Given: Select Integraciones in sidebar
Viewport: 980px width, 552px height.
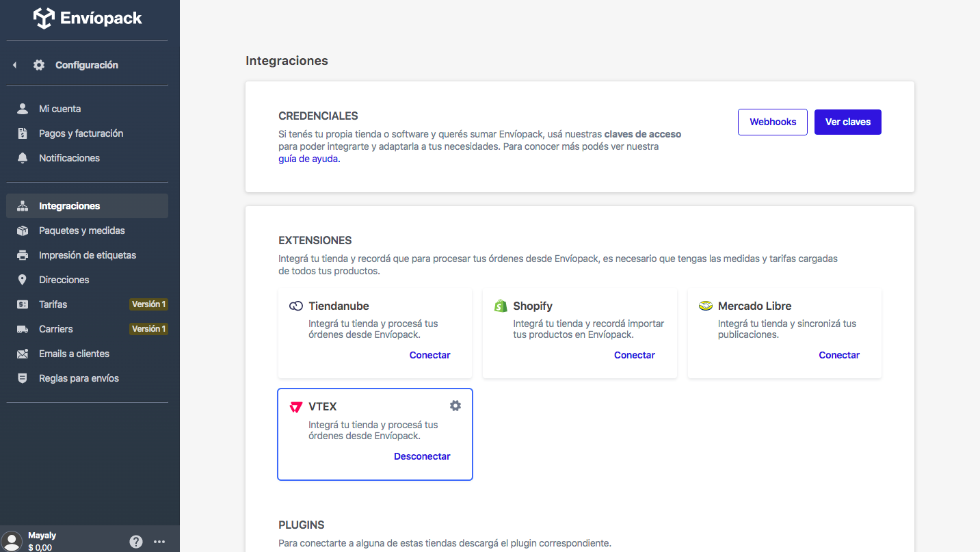Looking at the screenshot, I should [x=88, y=206].
